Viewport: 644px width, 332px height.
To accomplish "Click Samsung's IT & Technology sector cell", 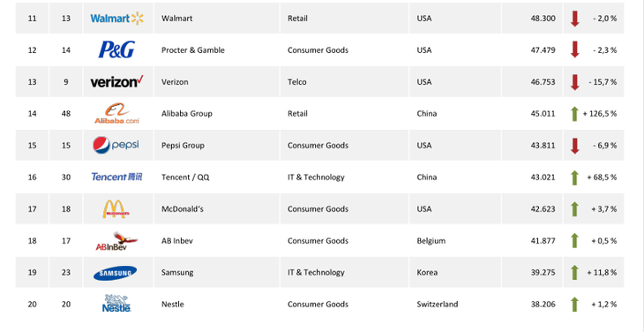I will click(316, 273).
